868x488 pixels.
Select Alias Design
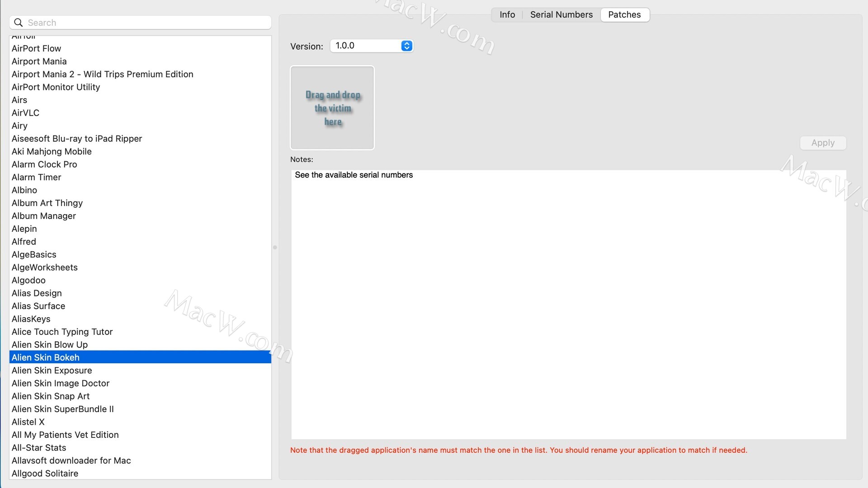140,293
